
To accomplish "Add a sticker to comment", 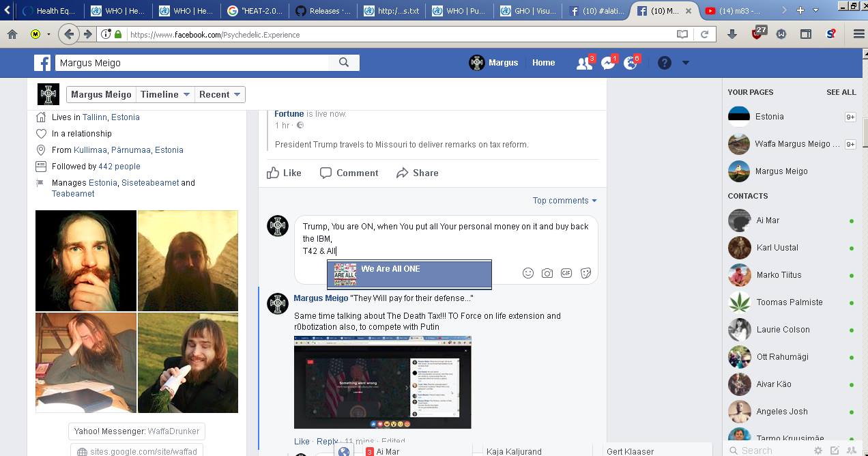I will 585,273.
